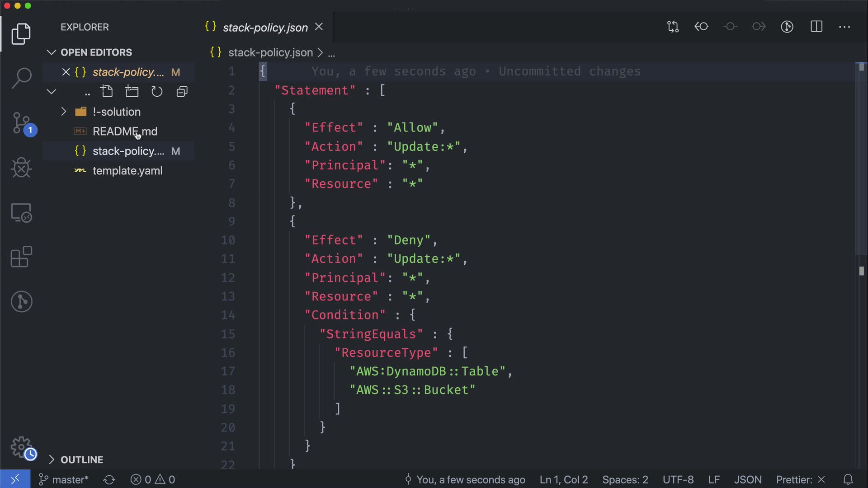Screen dimensions: 868x488
Task: Click the Refresh Explorer icon
Action: tap(157, 92)
